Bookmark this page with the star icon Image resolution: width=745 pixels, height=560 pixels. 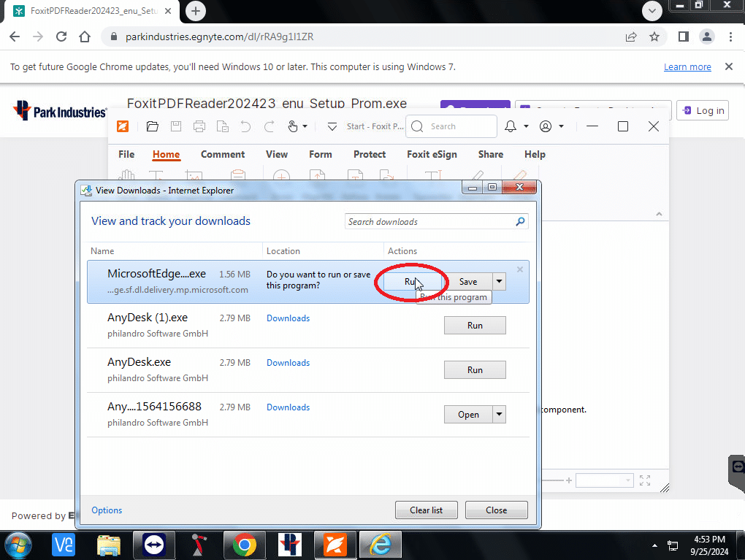[x=654, y=37]
